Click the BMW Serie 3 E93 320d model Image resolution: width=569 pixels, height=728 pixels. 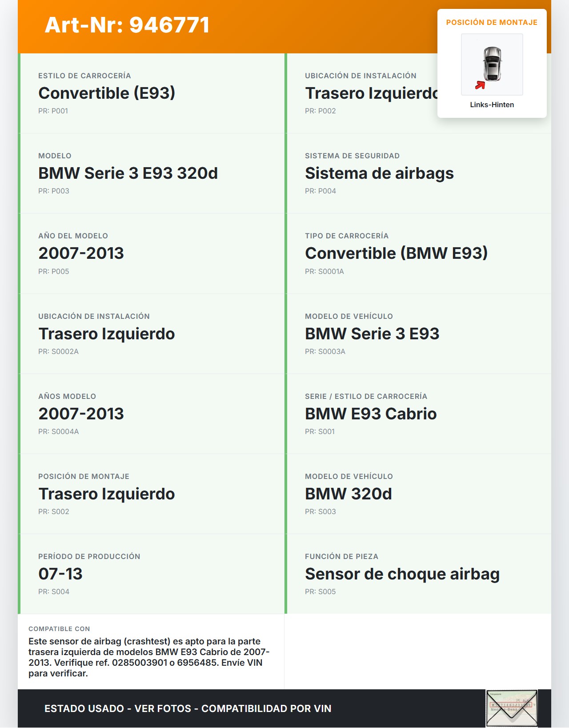click(x=128, y=173)
